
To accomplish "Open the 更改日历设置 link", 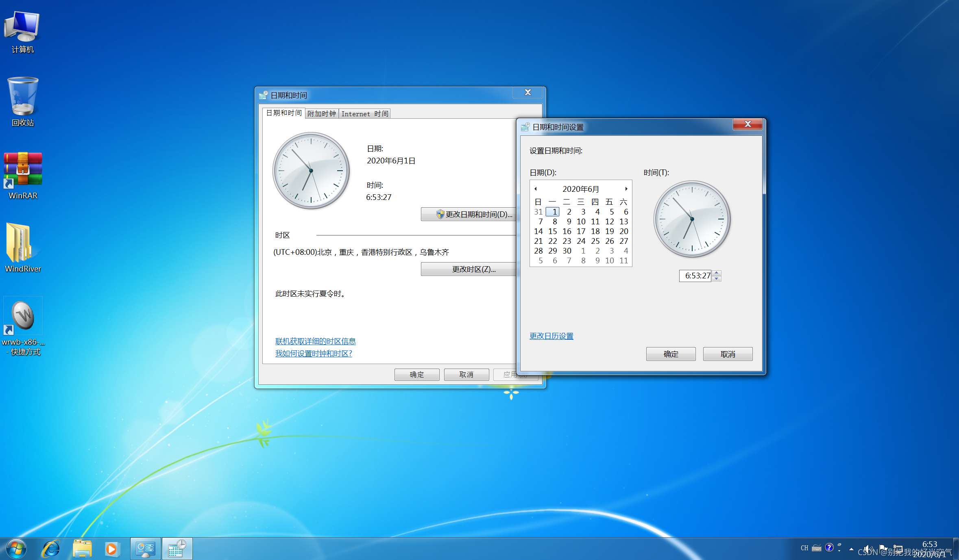I will pos(551,336).
